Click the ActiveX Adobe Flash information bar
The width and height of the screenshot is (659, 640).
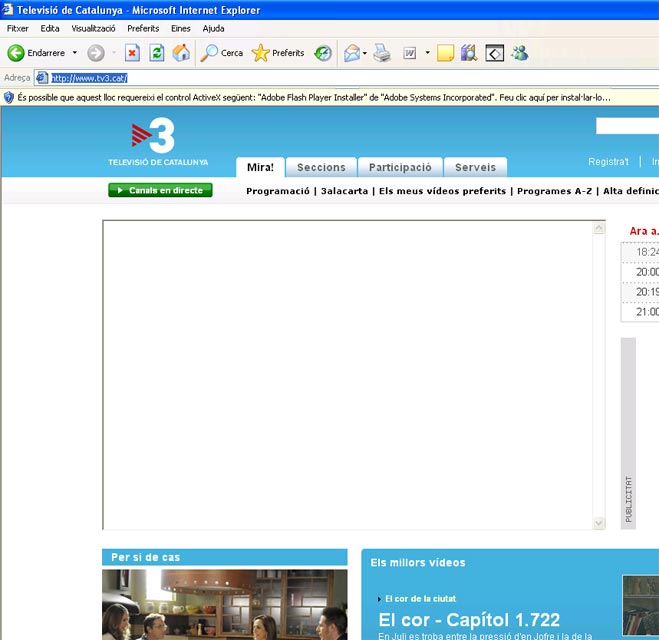(x=330, y=97)
